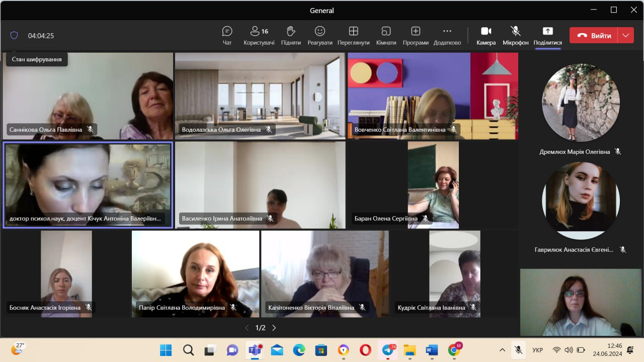This screenshot has width=644, height=362.
Task: Toggle the taskbar microphone mute indicator
Action: [x=517, y=350]
